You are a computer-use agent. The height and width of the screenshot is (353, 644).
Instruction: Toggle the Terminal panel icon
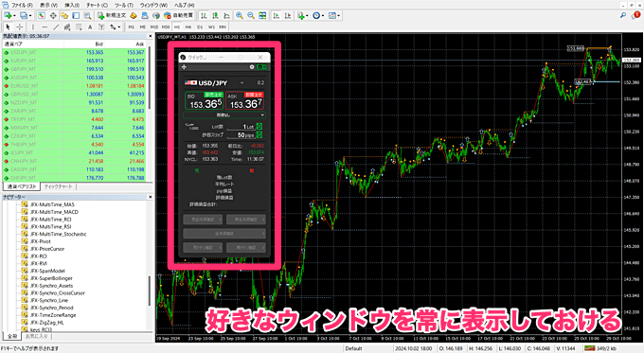76,15
